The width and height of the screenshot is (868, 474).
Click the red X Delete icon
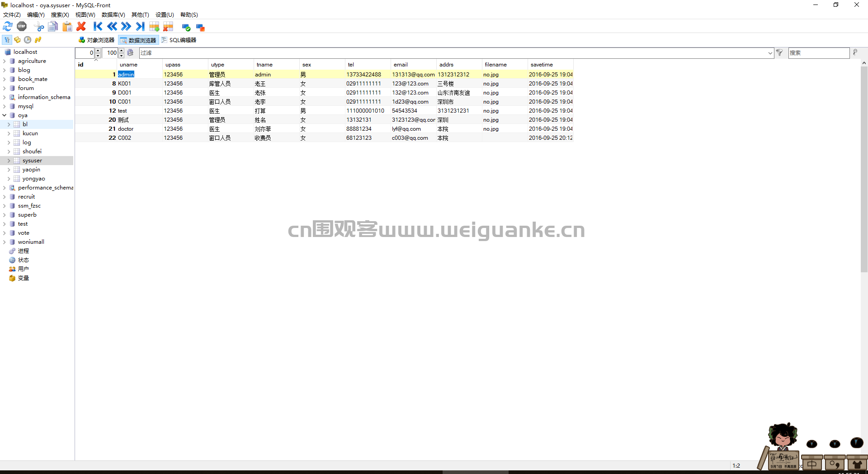click(81, 27)
